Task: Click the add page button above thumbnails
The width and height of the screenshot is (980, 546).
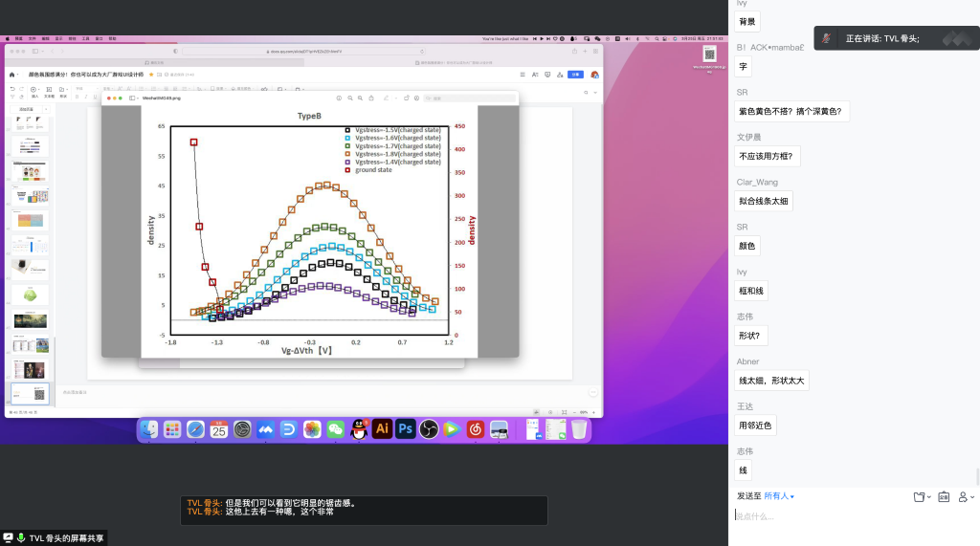Action: pyautogui.click(x=26, y=109)
